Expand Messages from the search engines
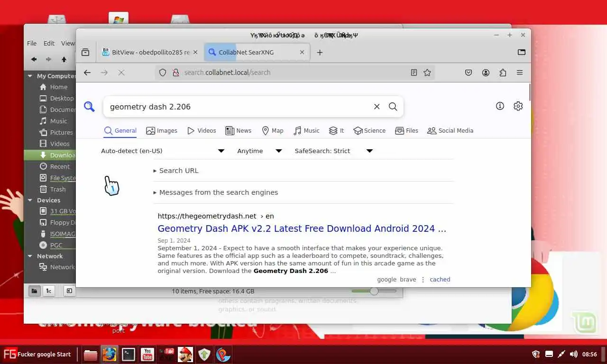 pos(216,192)
